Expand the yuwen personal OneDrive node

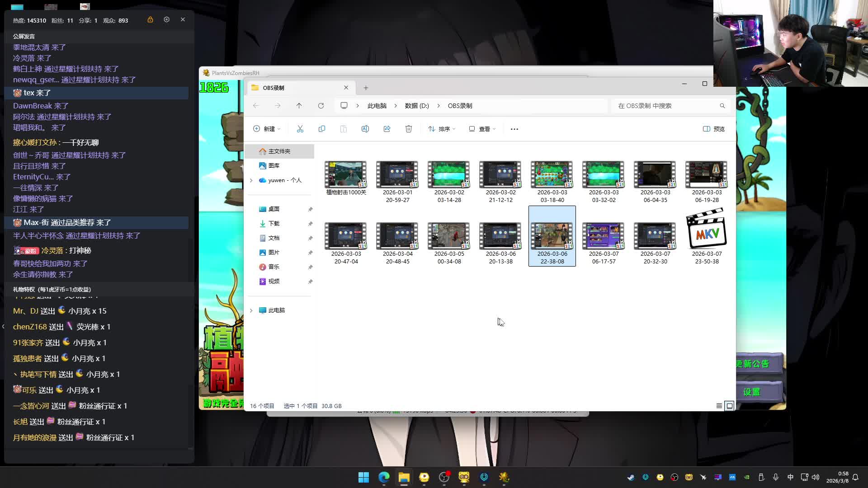click(x=251, y=180)
